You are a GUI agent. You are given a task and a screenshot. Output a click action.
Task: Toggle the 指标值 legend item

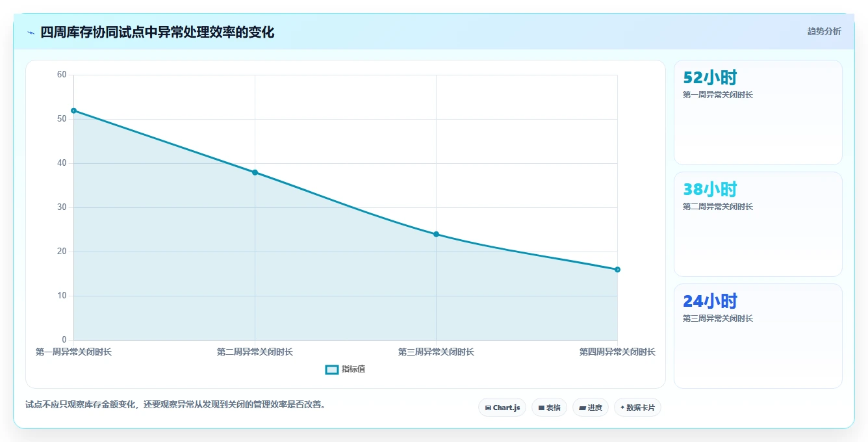click(x=345, y=369)
